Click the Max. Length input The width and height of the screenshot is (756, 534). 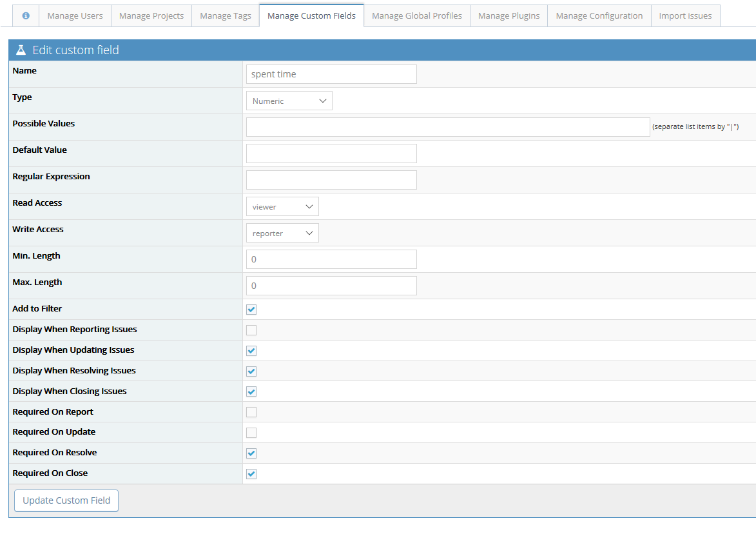tap(331, 286)
